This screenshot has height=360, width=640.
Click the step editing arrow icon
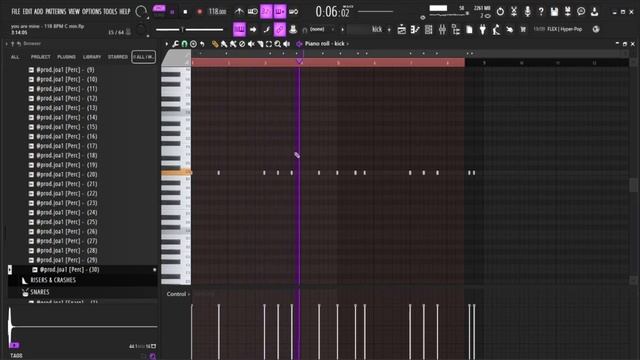pyautogui.click(x=253, y=29)
